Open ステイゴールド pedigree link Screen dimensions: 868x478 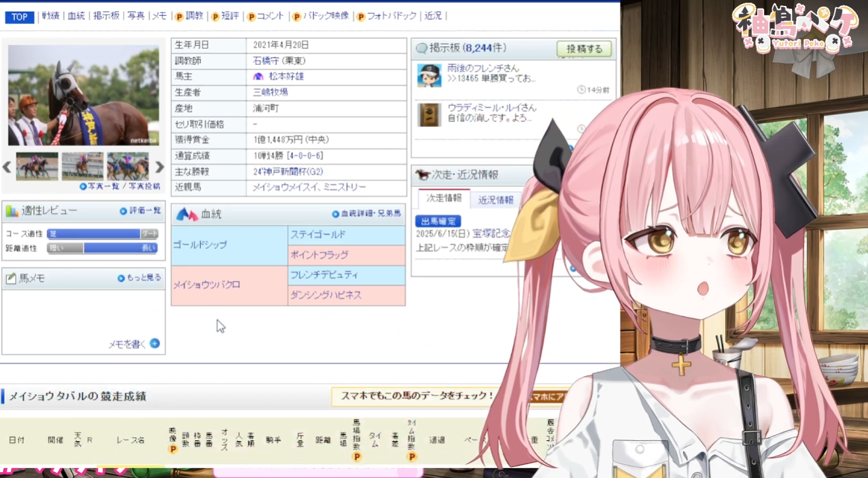coord(318,235)
